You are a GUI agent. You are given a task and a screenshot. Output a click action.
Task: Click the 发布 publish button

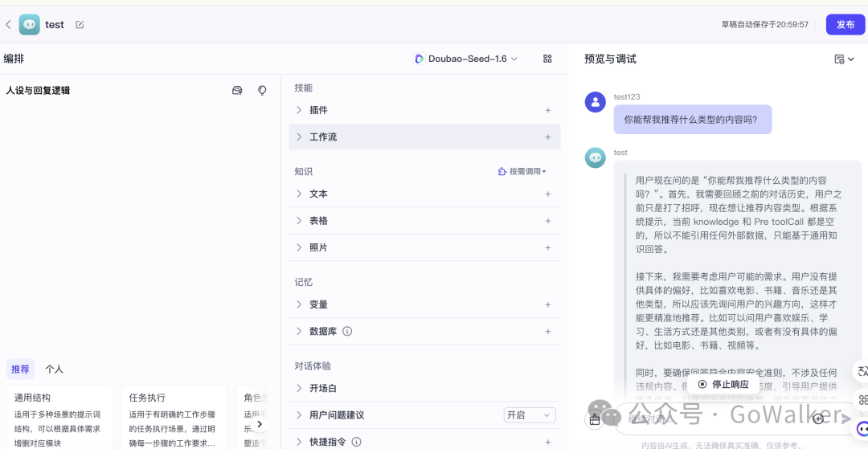click(x=845, y=24)
